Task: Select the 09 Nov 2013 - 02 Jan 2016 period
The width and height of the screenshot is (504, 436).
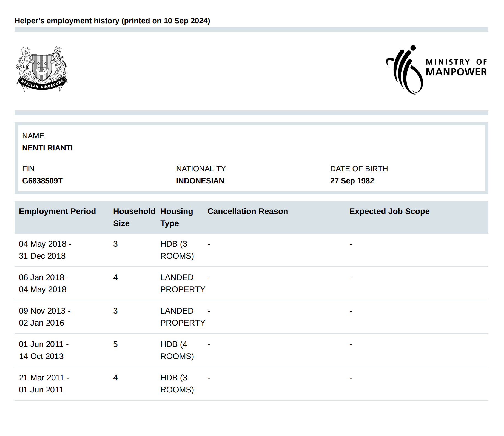Action: click(44, 317)
